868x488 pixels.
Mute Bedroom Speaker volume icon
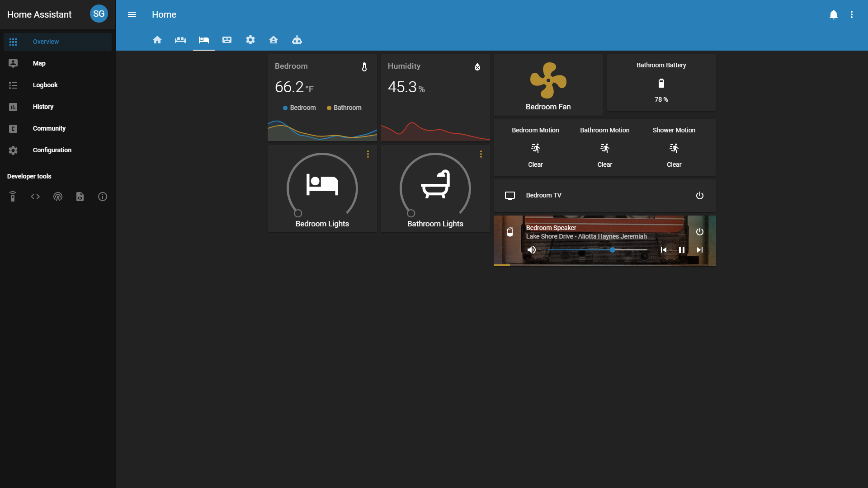(532, 250)
